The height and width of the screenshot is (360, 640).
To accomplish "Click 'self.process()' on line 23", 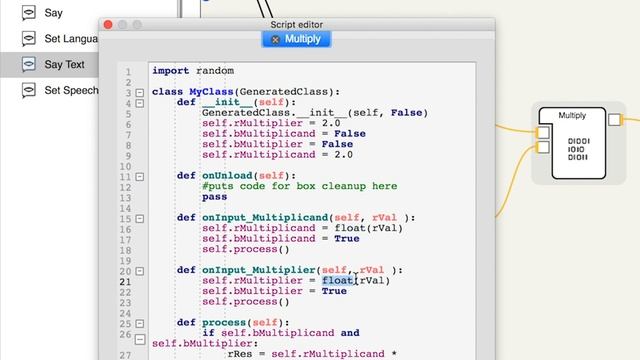I will coord(246,302).
